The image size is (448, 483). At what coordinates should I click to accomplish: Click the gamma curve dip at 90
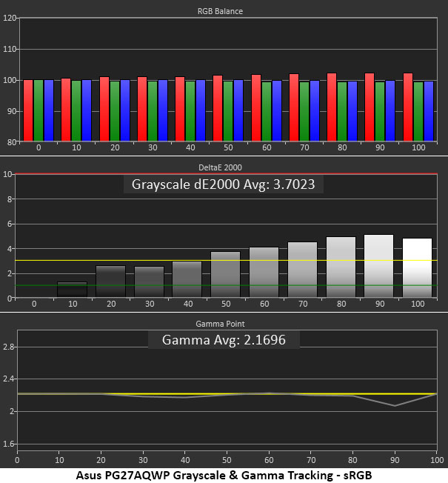coord(395,406)
